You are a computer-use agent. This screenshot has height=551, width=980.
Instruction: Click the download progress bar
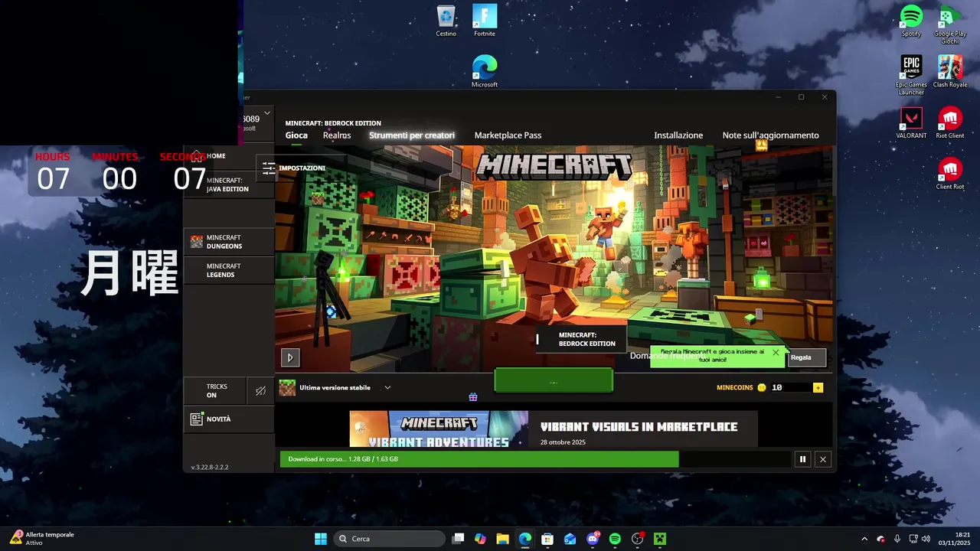[x=535, y=459]
